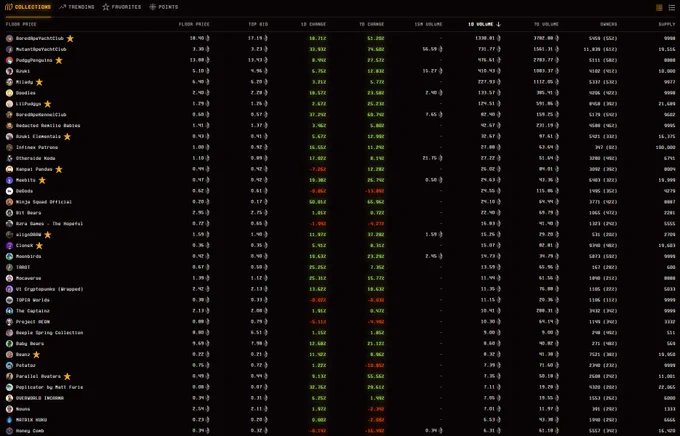
Task: Click the MATRIX KUKU droplet avatar
Action: point(10,420)
